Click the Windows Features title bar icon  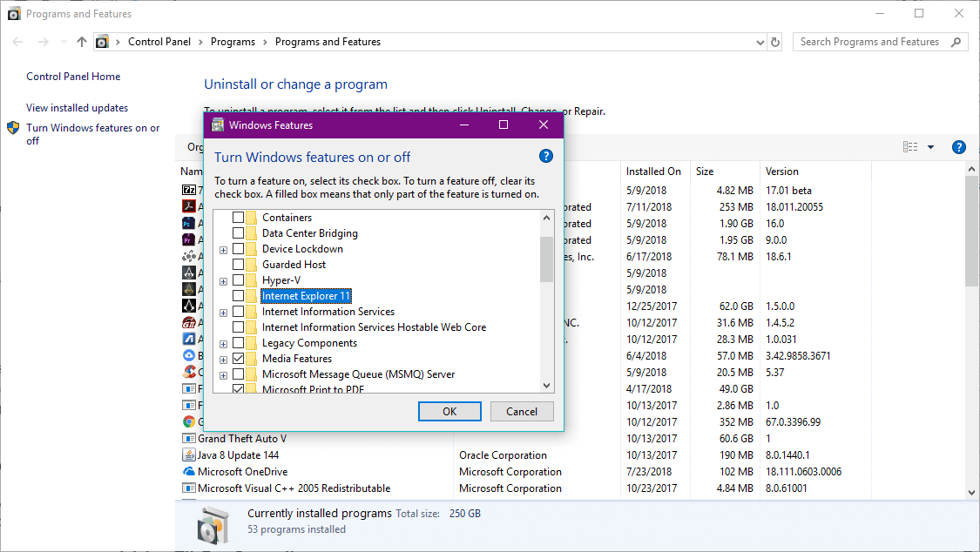(x=218, y=125)
